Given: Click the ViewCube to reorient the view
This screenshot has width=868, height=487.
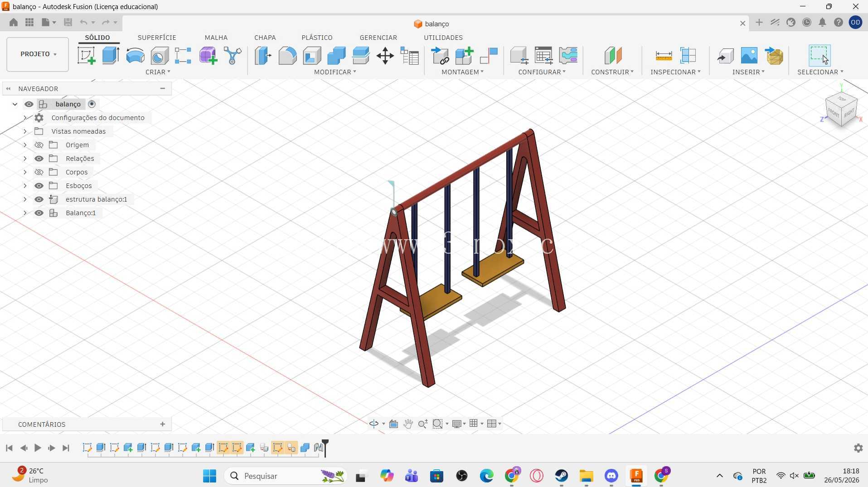Looking at the screenshot, I should point(841,109).
